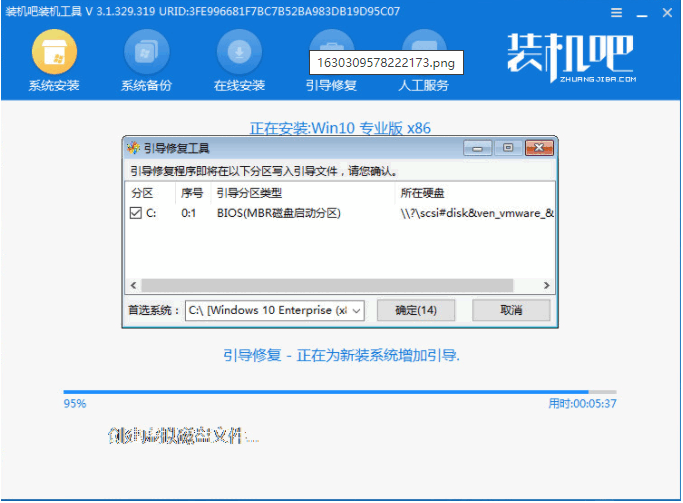Confirm with the 确定(14) button
Screen dimensions: 683x503
(416, 311)
